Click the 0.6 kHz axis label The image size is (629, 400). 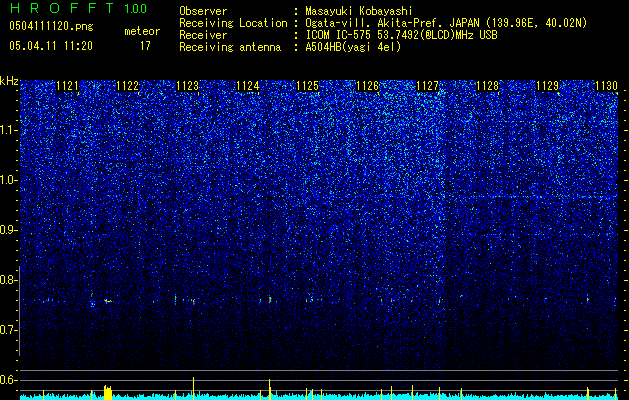(9, 380)
